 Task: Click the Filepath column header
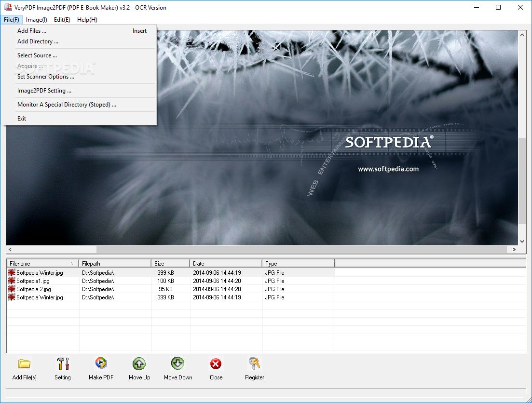(x=115, y=264)
